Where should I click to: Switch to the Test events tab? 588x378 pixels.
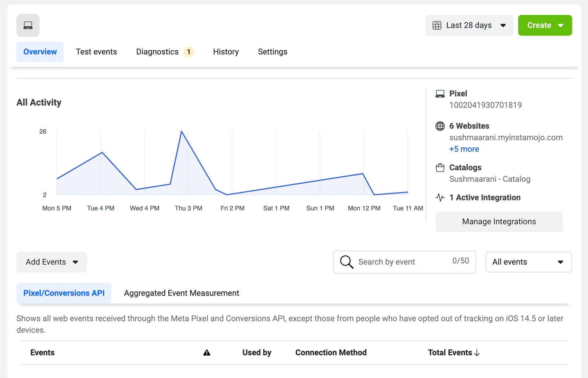pyautogui.click(x=96, y=52)
